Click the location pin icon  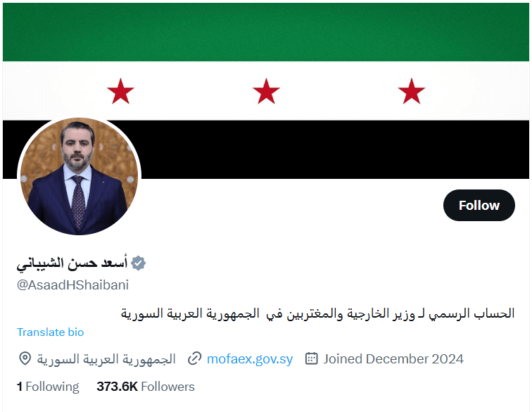coord(25,358)
